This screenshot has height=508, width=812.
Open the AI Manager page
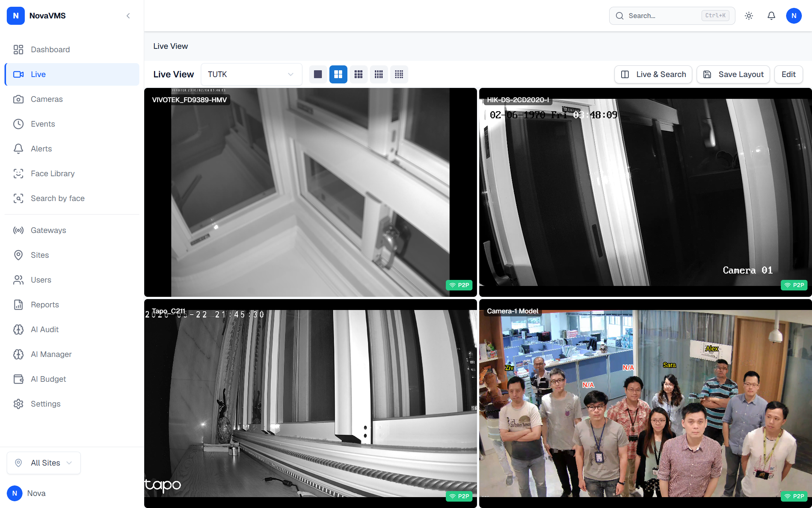pyautogui.click(x=72, y=354)
